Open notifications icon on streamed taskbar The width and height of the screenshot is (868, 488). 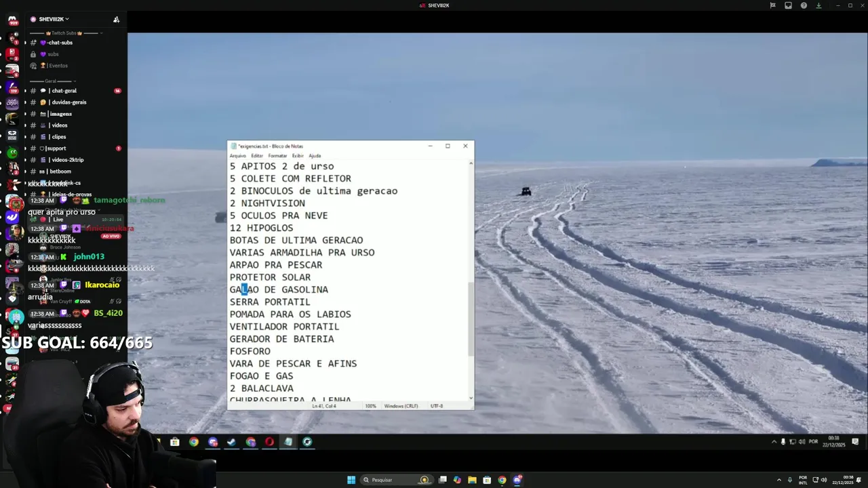[x=855, y=442]
